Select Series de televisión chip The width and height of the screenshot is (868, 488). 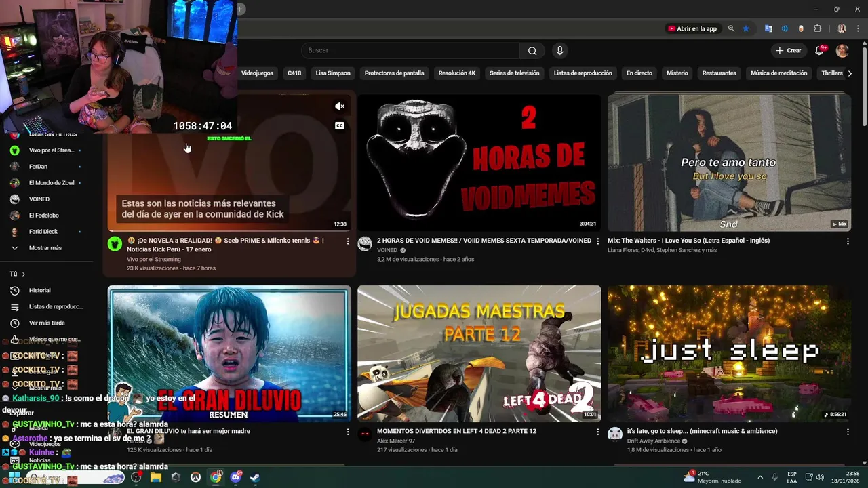tap(515, 73)
